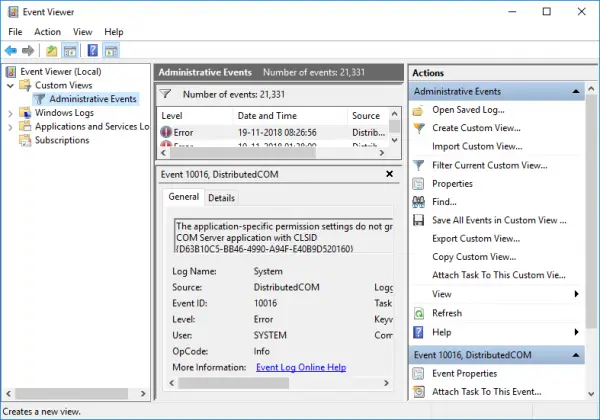The width and height of the screenshot is (600, 420).
Task: Select the Error event dated 19-11-2018 08:26:56
Action: pos(273,132)
